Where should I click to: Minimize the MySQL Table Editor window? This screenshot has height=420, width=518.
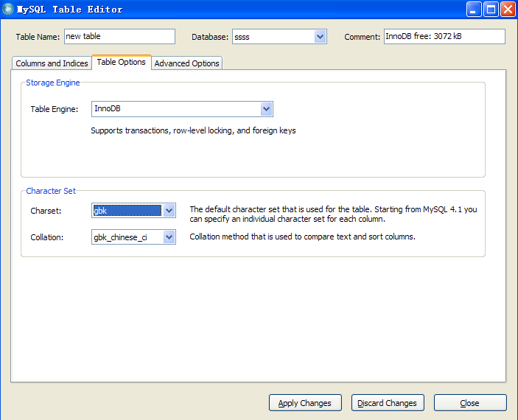(x=474, y=10)
